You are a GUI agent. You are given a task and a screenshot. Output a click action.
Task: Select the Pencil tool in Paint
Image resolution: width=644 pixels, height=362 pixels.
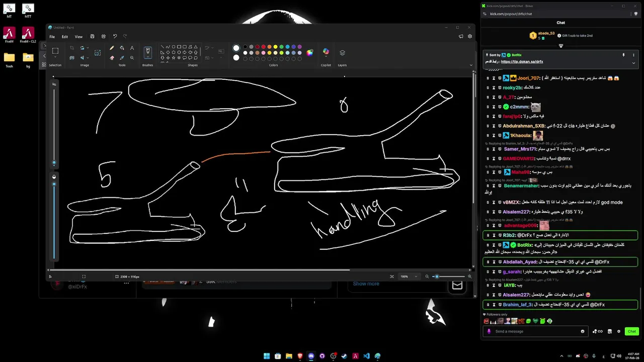pyautogui.click(x=112, y=48)
